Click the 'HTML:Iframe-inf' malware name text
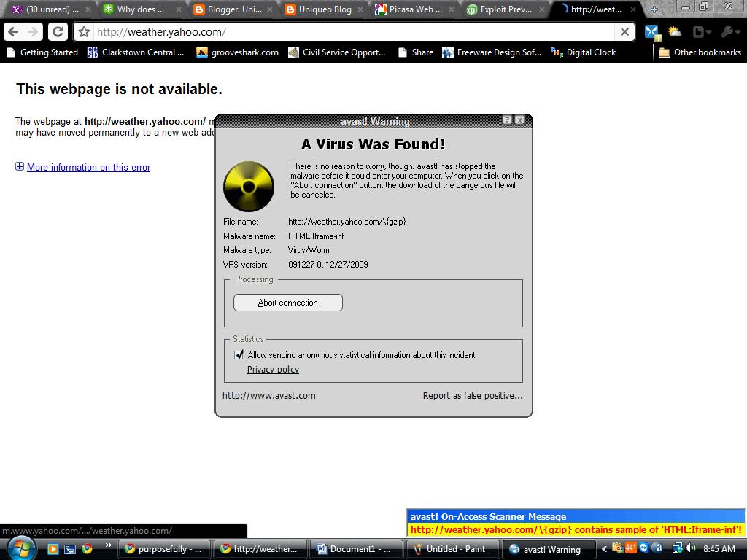Screen dimensions: 747x560 (316, 236)
